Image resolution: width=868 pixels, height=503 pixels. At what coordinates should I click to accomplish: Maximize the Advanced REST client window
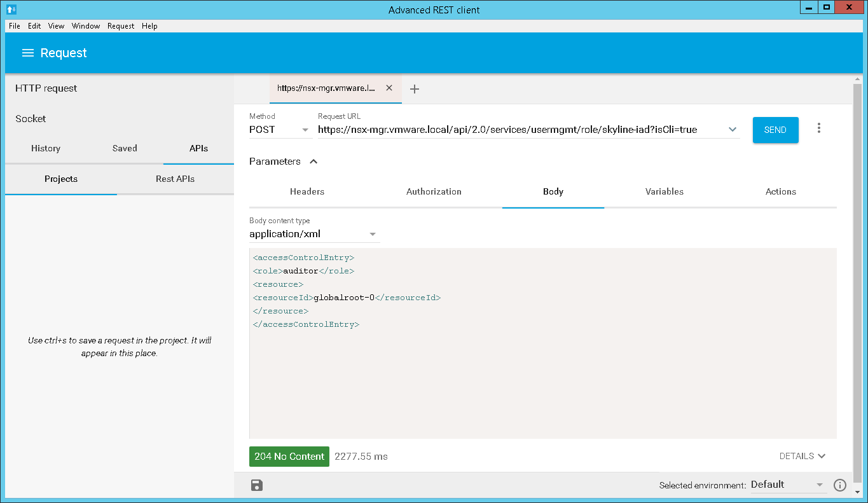click(x=826, y=8)
